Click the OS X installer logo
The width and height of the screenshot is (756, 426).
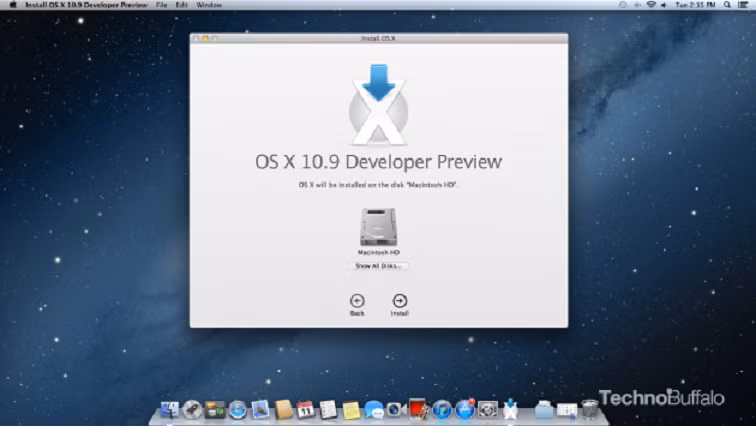[x=378, y=105]
